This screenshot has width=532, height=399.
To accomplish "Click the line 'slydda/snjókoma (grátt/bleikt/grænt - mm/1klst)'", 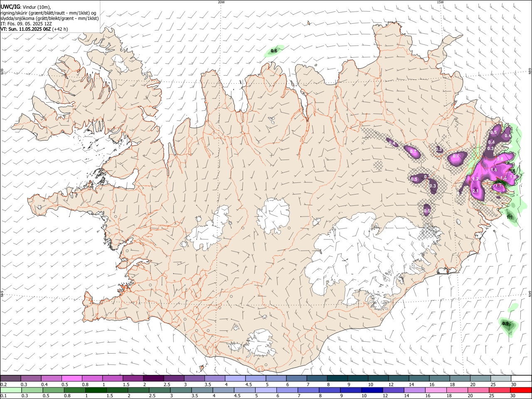I will click(49, 18).
